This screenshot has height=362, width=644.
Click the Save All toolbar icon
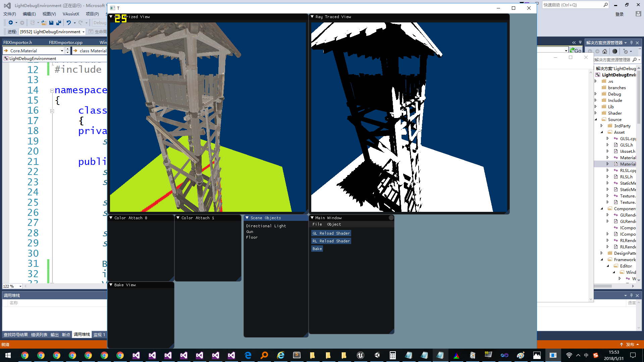59,23
